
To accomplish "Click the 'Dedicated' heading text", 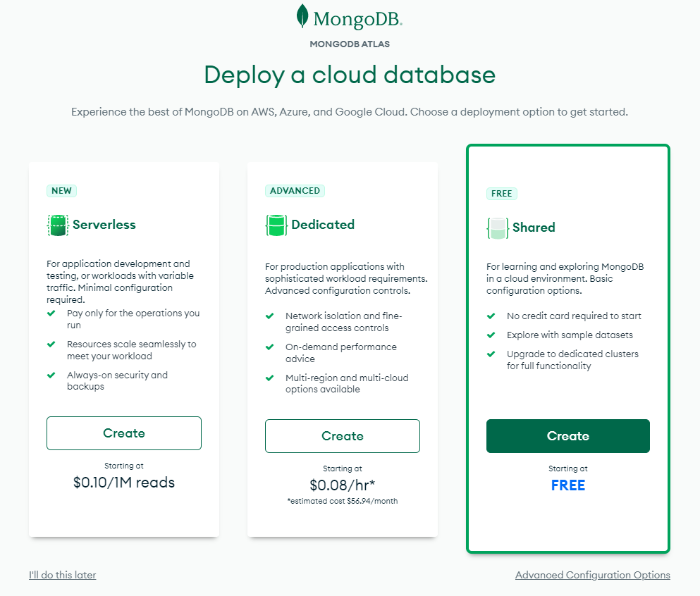I will tap(324, 224).
